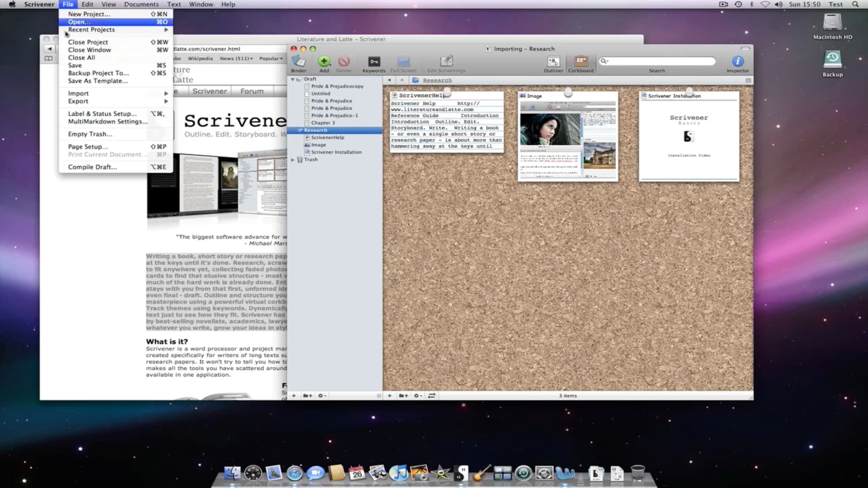Screen dimensions: 868x488
Task: Click the Safari back button
Action: coord(50,48)
